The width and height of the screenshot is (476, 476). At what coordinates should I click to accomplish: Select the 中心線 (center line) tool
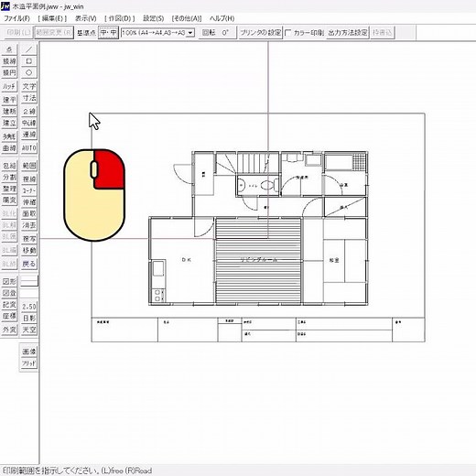(x=29, y=123)
